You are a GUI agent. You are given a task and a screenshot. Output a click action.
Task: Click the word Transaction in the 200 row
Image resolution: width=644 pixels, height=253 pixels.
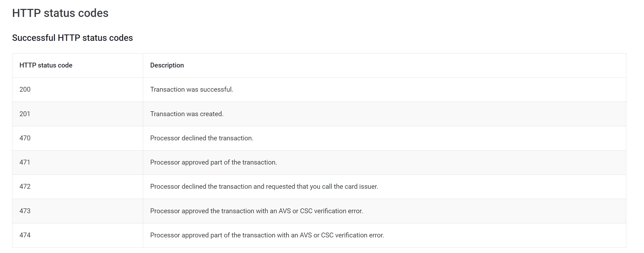point(167,90)
